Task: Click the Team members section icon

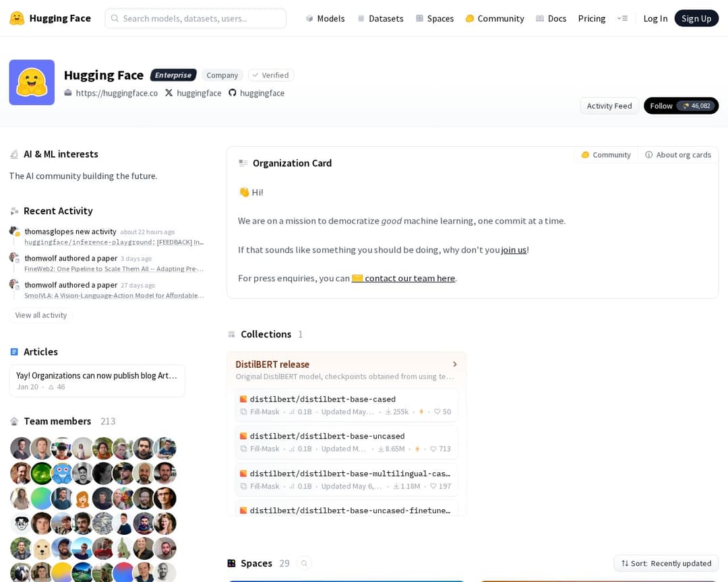Action: 14,421
